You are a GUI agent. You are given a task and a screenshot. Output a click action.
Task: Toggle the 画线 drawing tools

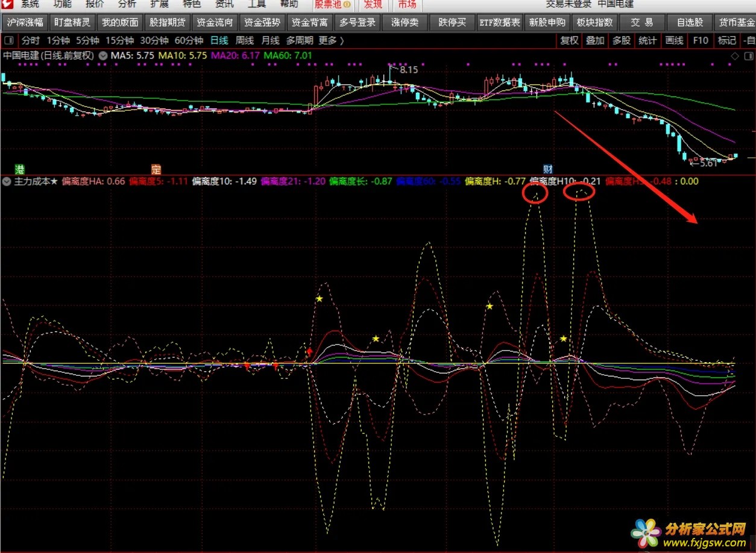[674, 40]
